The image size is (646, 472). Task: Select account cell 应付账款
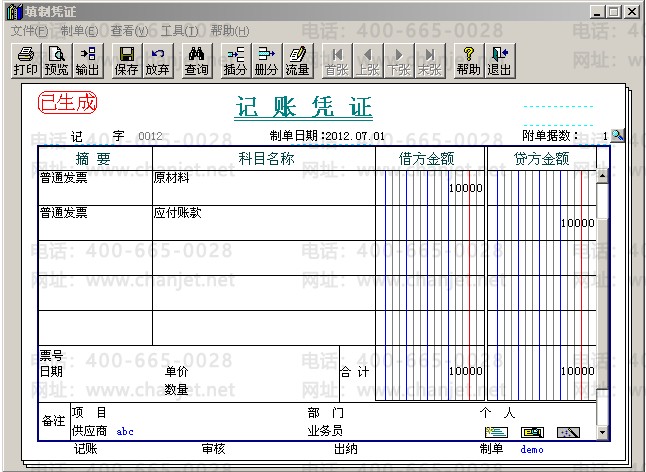pyautogui.click(x=178, y=213)
